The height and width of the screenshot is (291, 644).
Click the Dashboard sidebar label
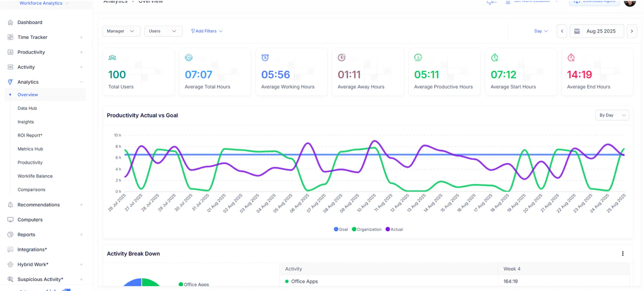pyautogui.click(x=30, y=22)
